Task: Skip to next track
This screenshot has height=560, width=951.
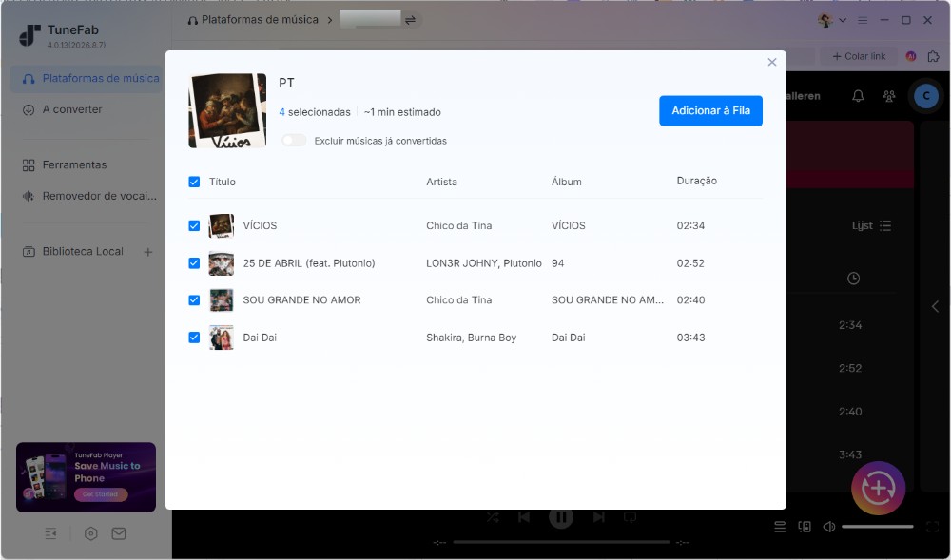Action: (598, 517)
